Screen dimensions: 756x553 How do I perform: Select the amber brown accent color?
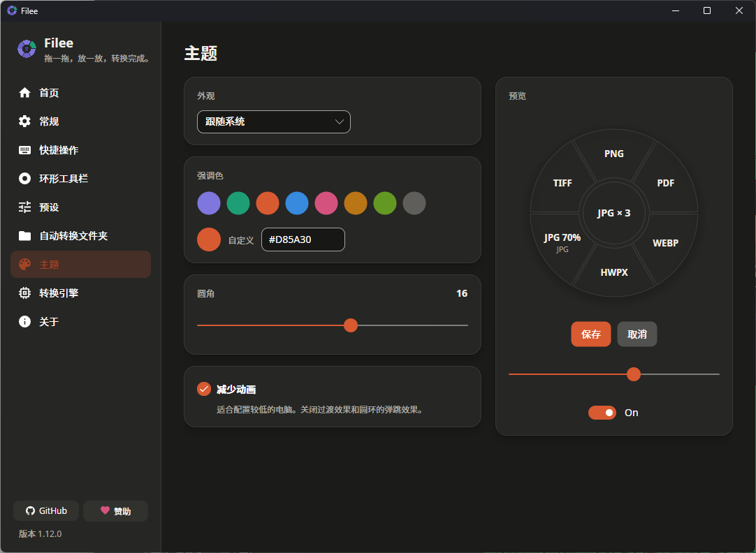click(356, 202)
